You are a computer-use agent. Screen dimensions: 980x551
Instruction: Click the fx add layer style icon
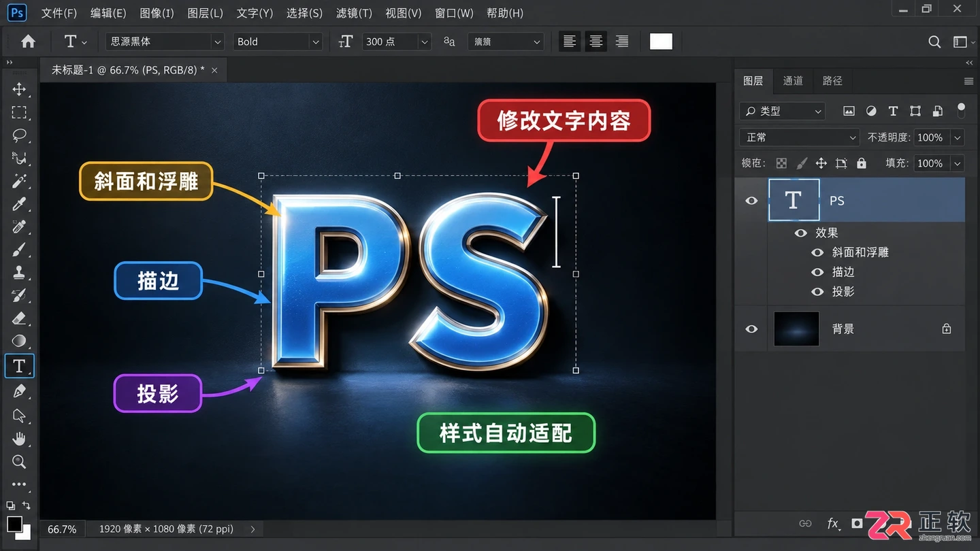coord(833,523)
